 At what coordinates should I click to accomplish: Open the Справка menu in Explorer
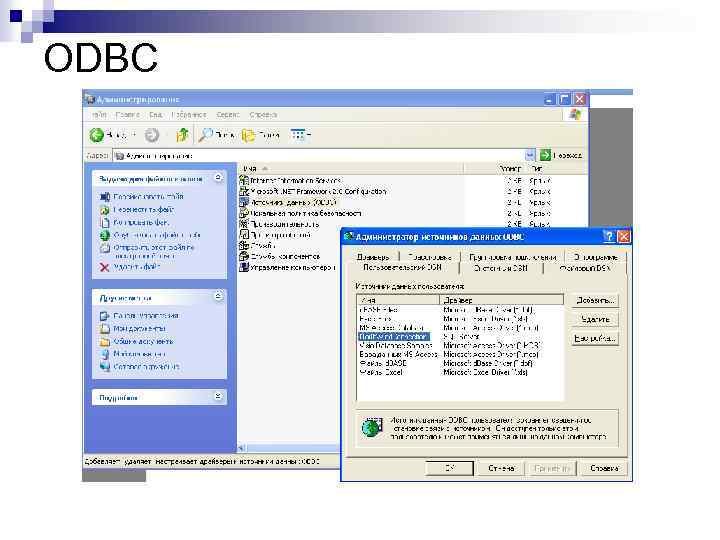click(x=263, y=114)
